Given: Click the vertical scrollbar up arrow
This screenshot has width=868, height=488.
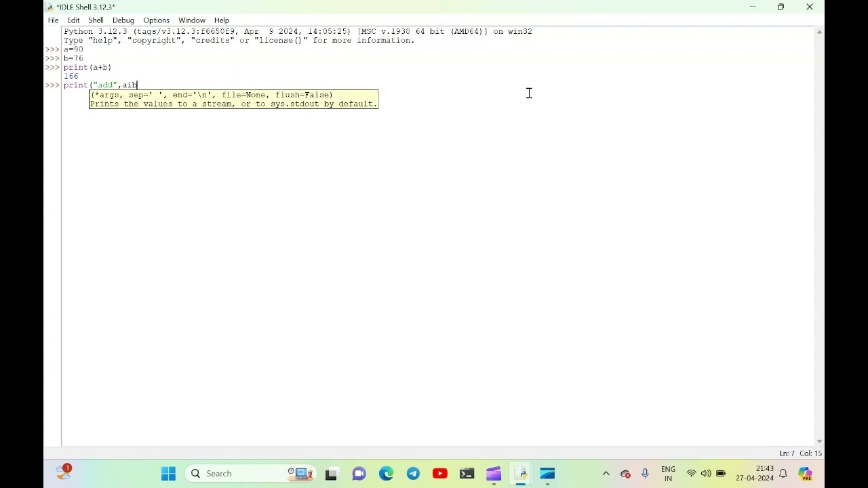Looking at the screenshot, I should tap(819, 32).
